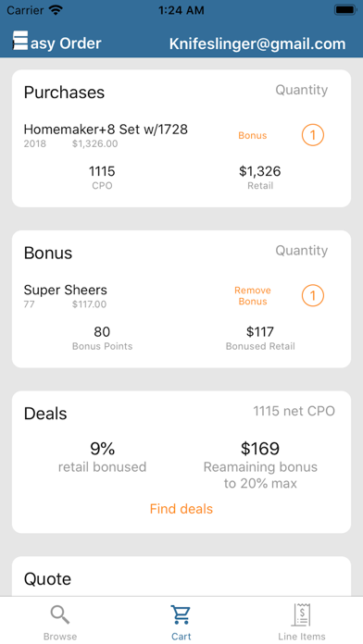Viewport: 363px width, 644px height.
Task: Click the Find deals link
Action: (x=181, y=509)
